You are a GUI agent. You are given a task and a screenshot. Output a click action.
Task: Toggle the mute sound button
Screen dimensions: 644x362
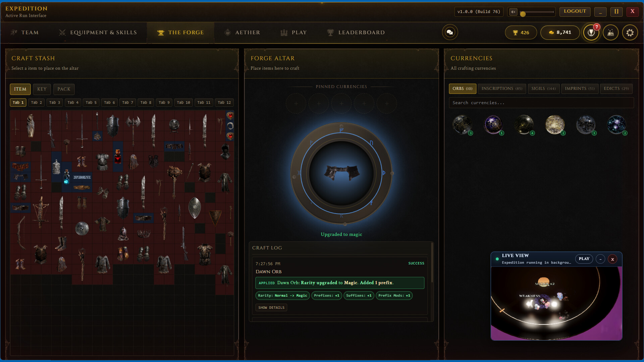click(x=513, y=12)
